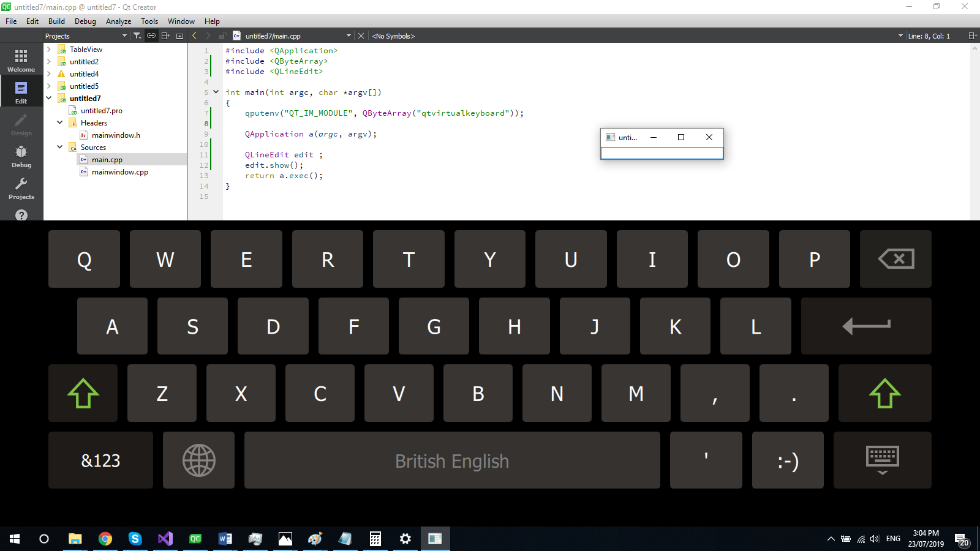
Task: Expand the untitled4 project
Action: click(x=49, y=74)
